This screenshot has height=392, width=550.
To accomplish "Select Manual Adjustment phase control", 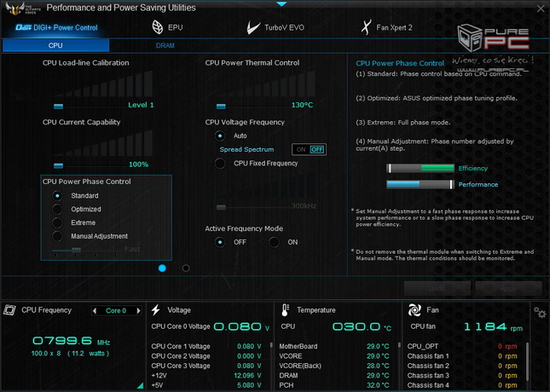I will (57, 236).
